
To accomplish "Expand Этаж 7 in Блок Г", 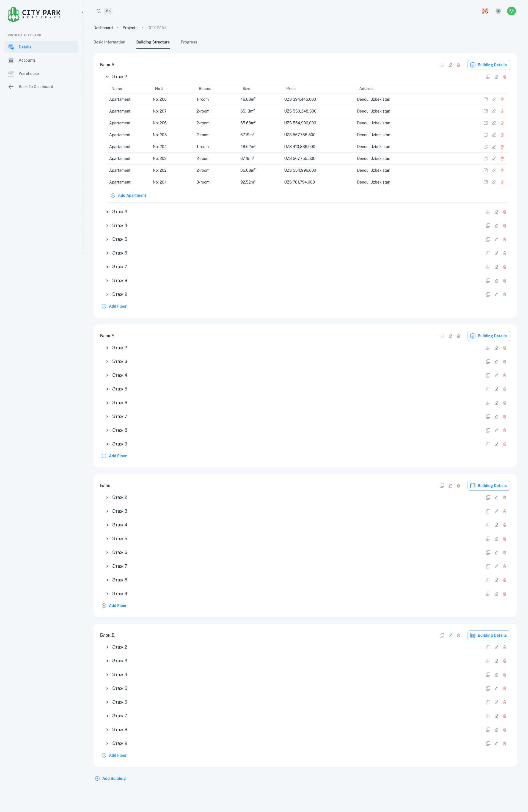I will pyautogui.click(x=107, y=566).
